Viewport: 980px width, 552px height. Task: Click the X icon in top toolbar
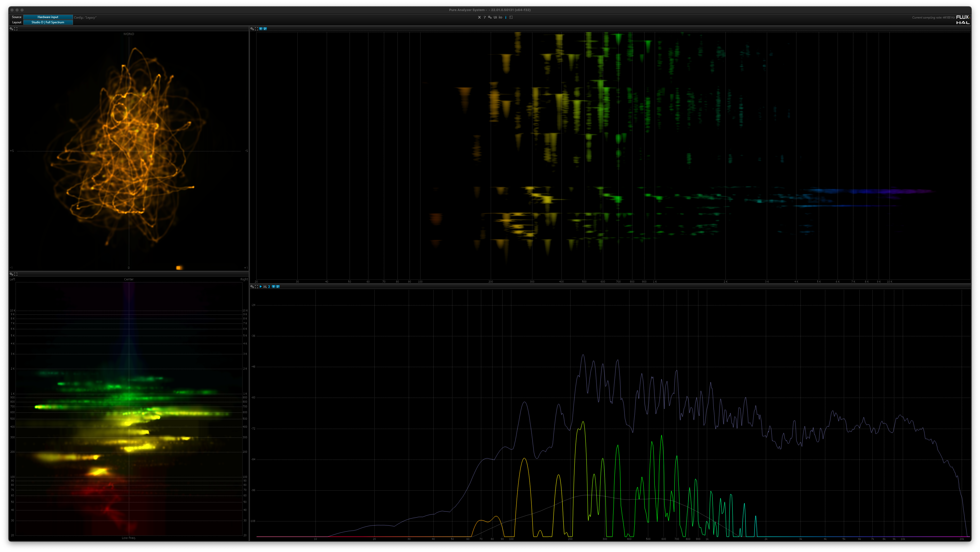[479, 18]
